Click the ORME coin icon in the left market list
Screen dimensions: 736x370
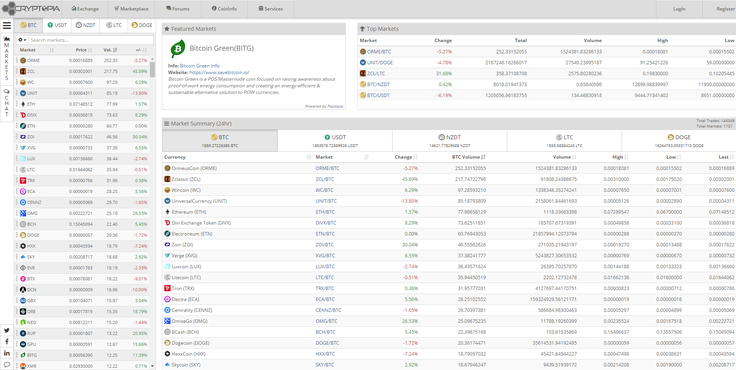point(23,60)
